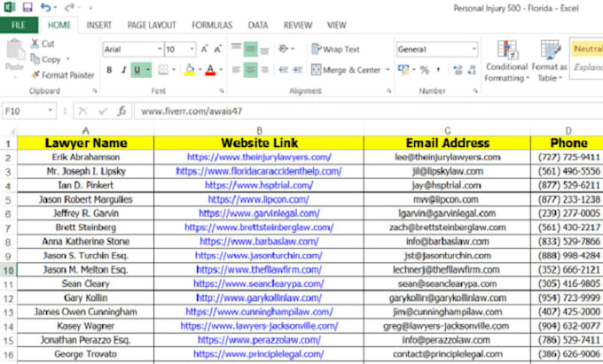The image size is (603, 364).
Task: Select Top Align icon
Action: coord(236,49)
